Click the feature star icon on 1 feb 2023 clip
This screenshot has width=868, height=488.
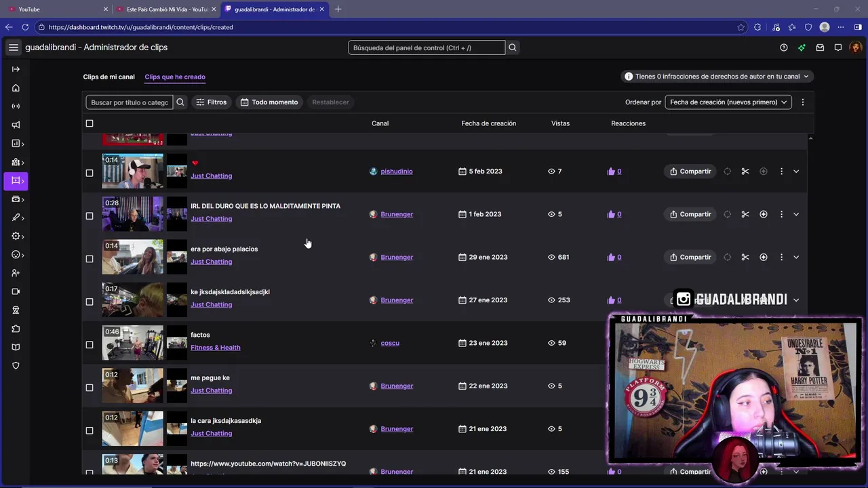(764, 214)
